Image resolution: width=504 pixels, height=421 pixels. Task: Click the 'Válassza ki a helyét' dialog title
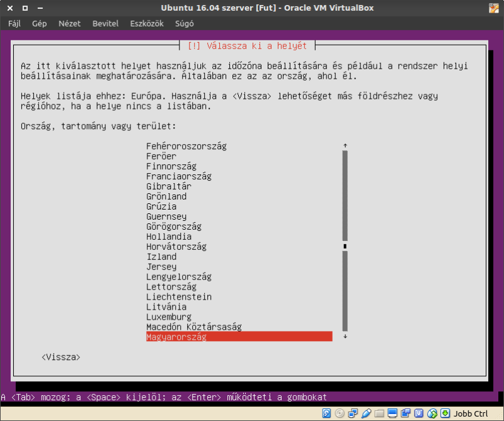247,46
